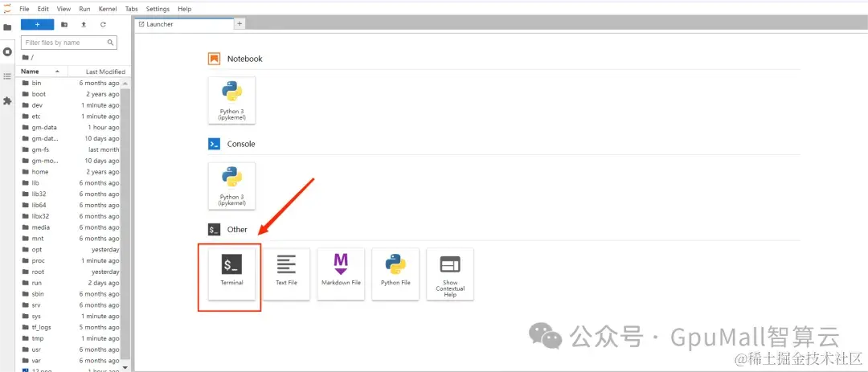The width and height of the screenshot is (868, 372).
Task: Open the File Browser sidebar icon
Action: tap(7, 27)
